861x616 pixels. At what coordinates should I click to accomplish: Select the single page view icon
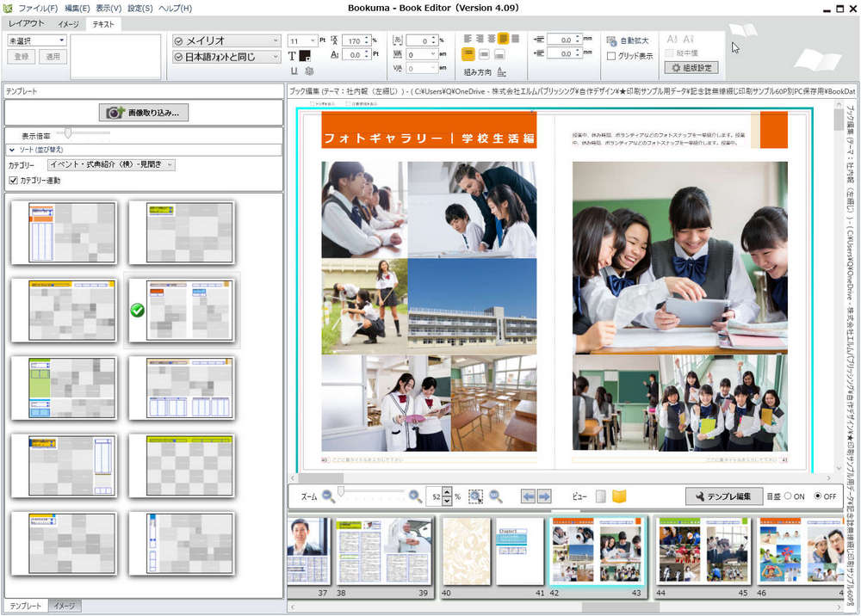point(600,496)
